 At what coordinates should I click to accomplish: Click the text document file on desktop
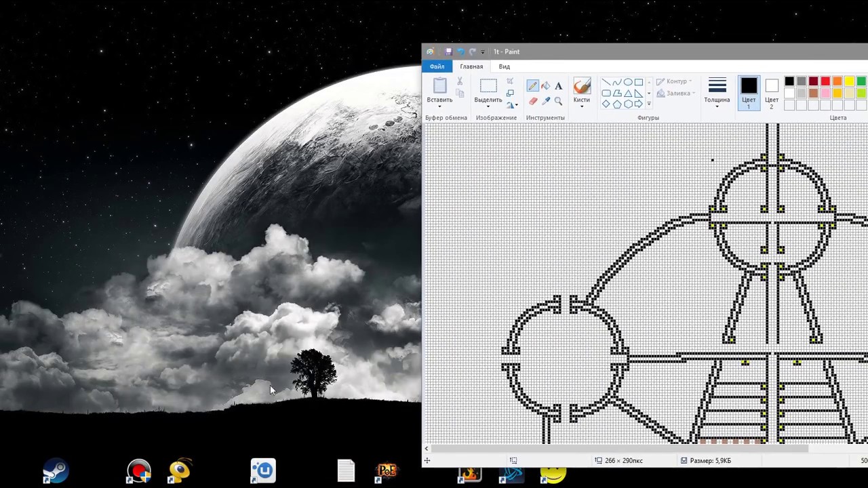point(346,470)
